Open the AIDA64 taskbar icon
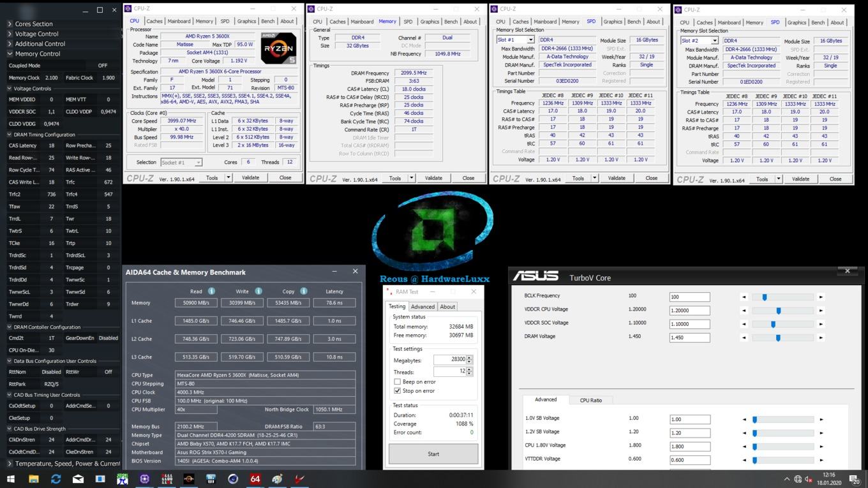 tap(255, 479)
